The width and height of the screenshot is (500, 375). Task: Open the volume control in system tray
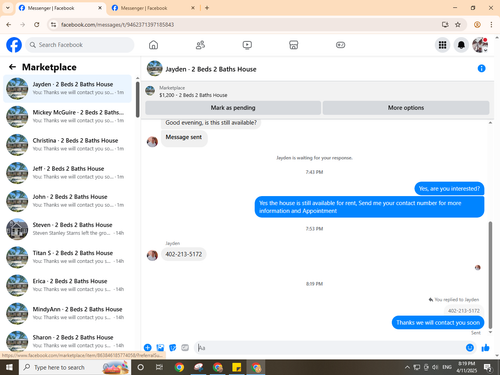(x=435, y=367)
